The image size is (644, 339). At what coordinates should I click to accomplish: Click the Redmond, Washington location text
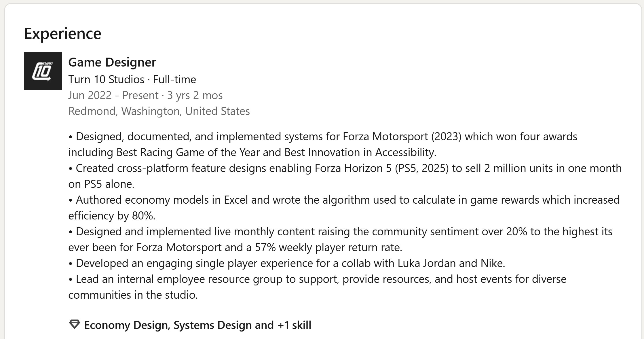(159, 111)
